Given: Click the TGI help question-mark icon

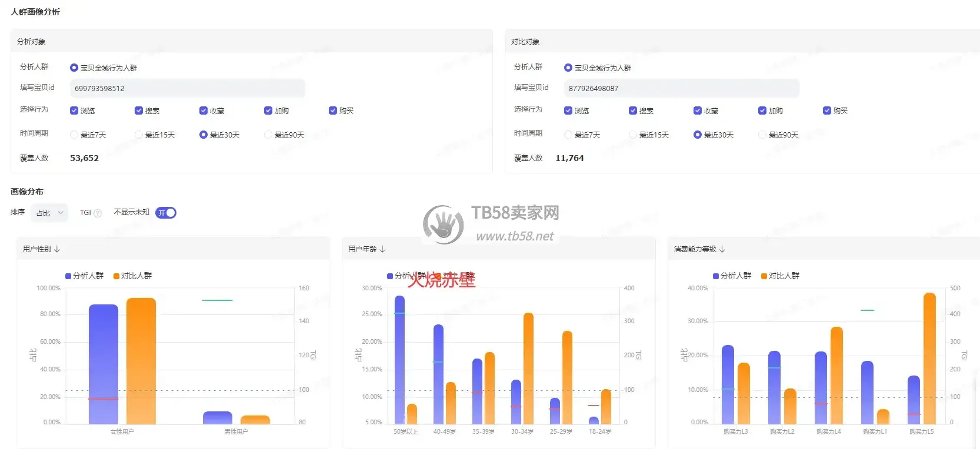Looking at the screenshot, I should [98, 213].
